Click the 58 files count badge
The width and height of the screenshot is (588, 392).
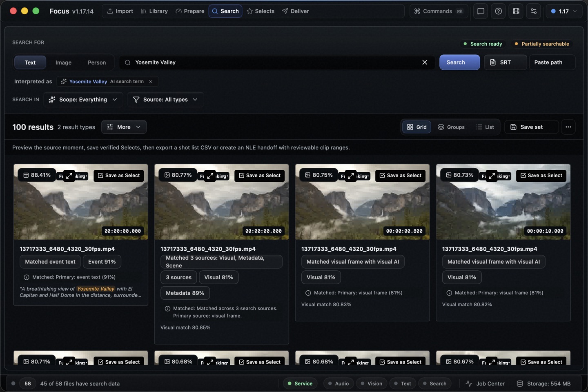(x=28, y=383)
